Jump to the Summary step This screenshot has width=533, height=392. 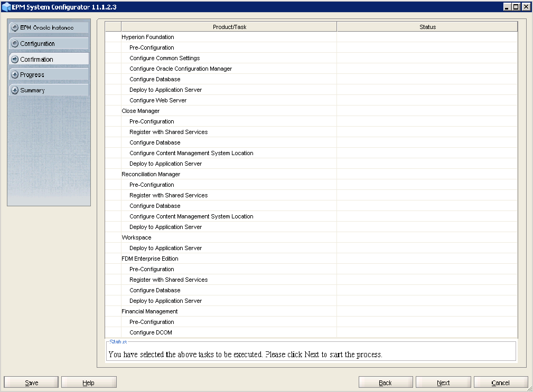tap(49, 90)
